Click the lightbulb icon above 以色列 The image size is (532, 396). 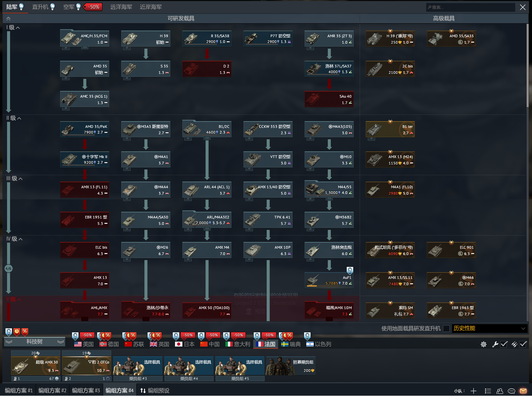307,336
